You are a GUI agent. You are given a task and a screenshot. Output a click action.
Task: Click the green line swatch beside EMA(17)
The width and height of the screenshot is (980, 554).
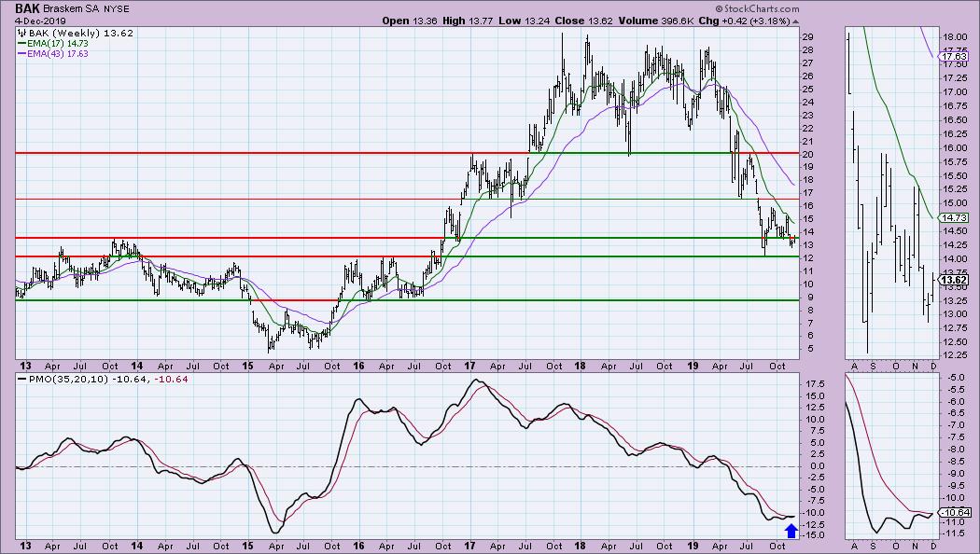[21, 44]
